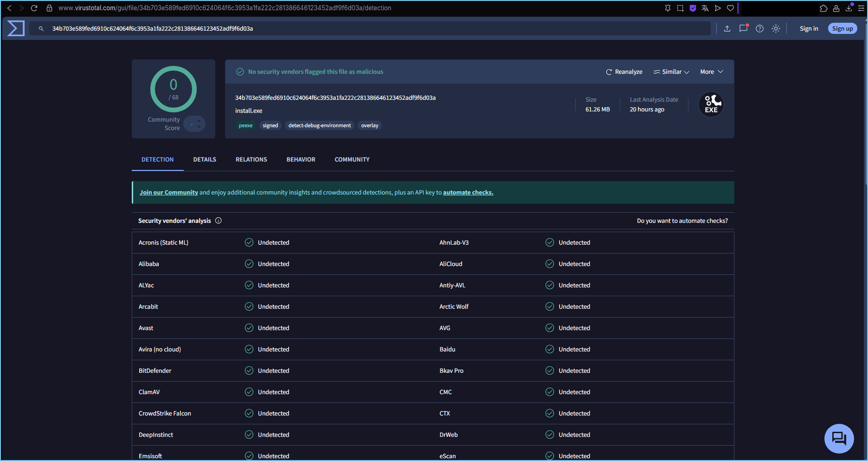Click the DeepInstinct vendor name
This screenshot has width=868, height=461.
(x=156, y=435)
